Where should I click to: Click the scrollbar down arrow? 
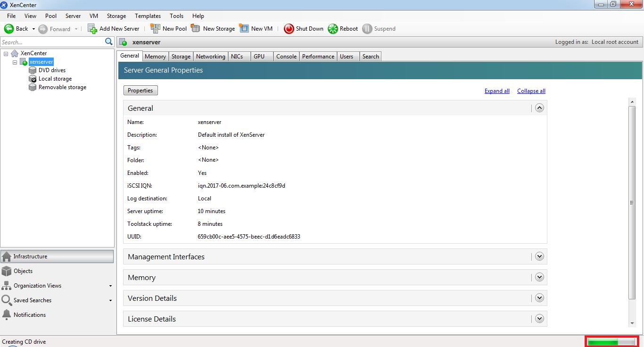click(x=632, y=323)
